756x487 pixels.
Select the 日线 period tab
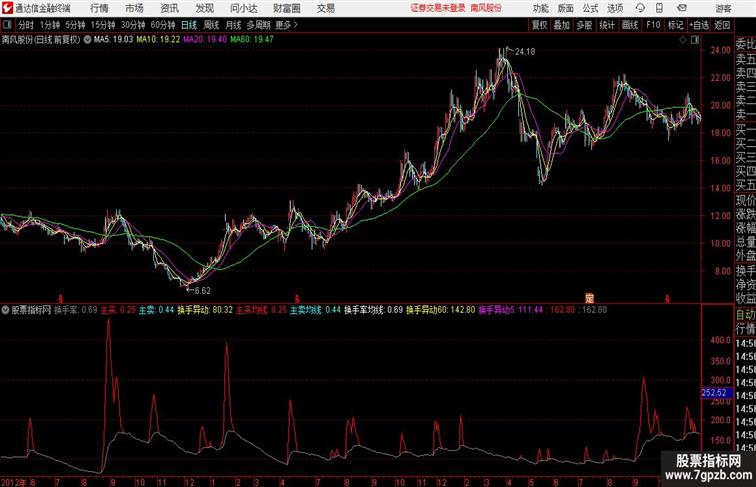pyautogui.click(x=189, y=25)
